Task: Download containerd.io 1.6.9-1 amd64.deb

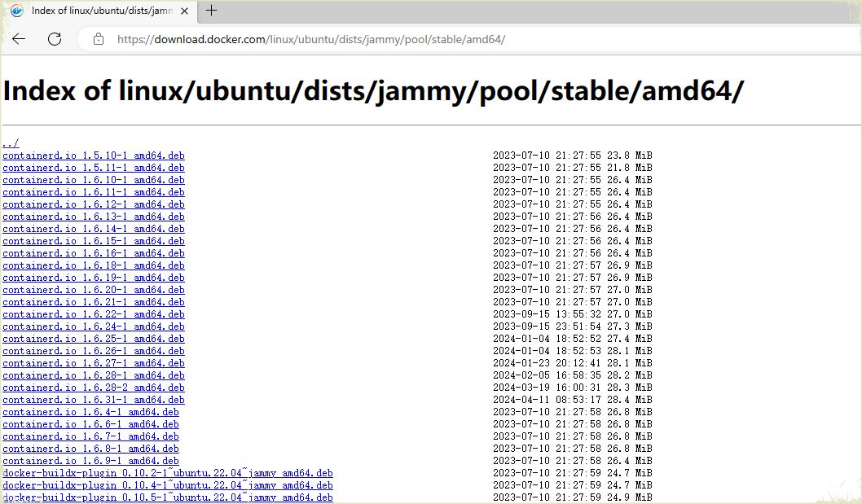Action: click(x=90, y=461)
